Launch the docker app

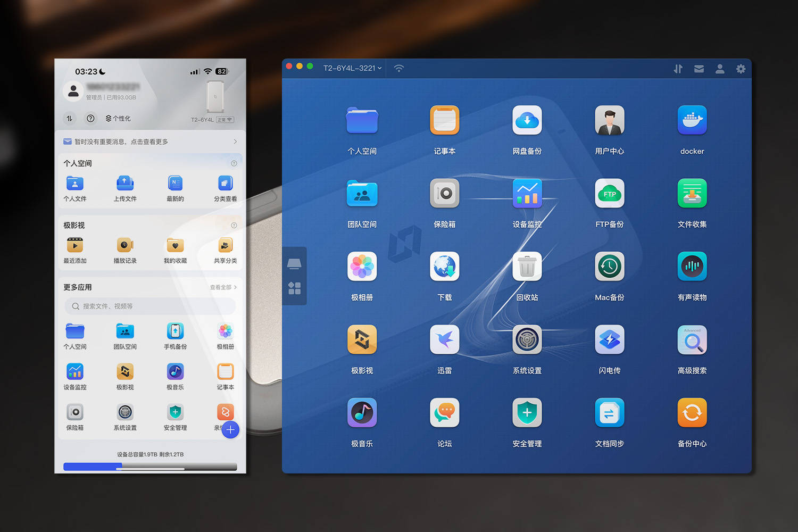tap(692, 120)
